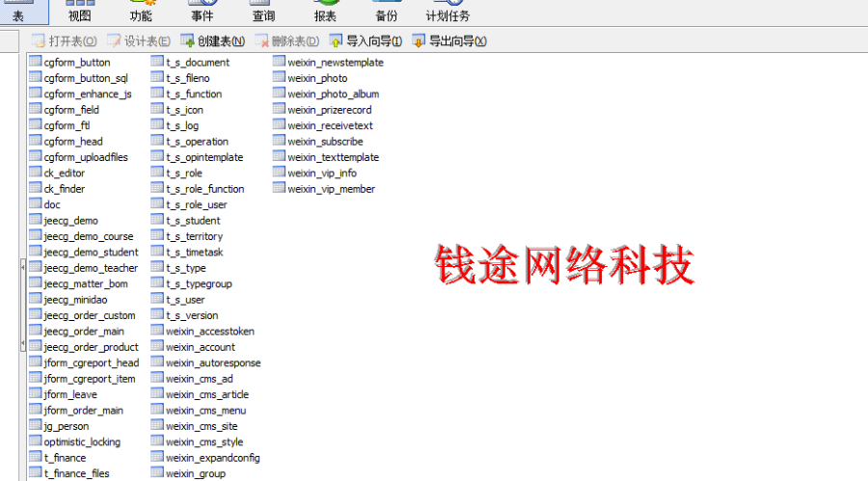Image resolution: width=868 pixels, height=481 pixels.
Task: Select the jeecg_demo_course table name
Action: pos(89,237)
